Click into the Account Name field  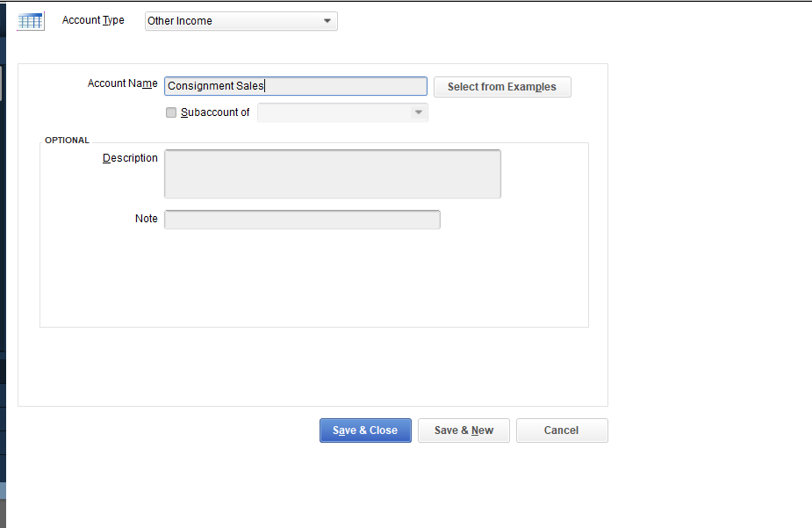click(295, 86)
